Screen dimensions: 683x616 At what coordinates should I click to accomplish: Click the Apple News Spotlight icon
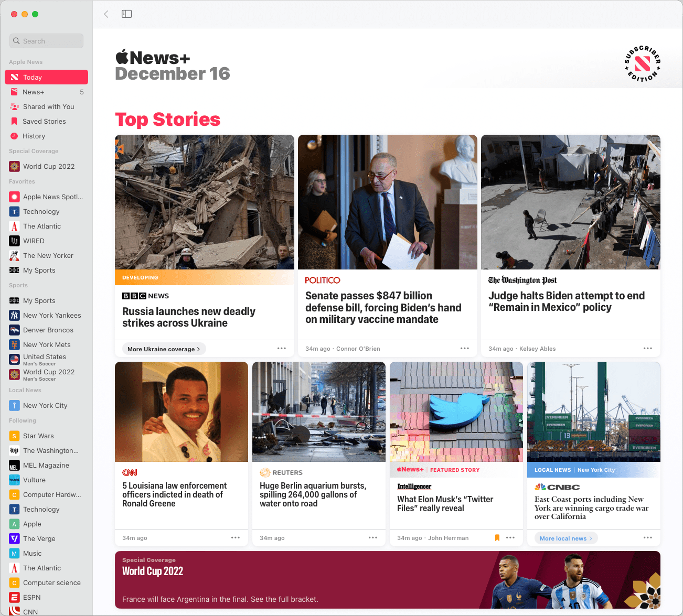(x=14, y=197)
